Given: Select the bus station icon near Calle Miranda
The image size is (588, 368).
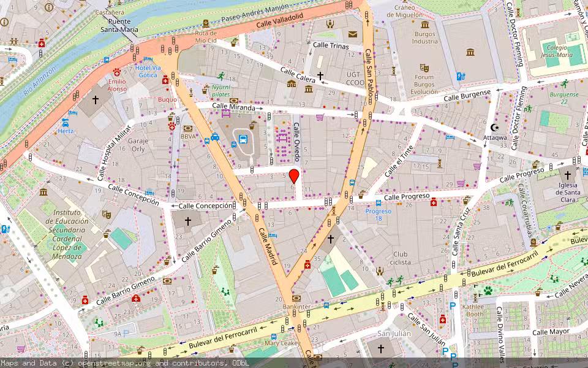Looking at the screenshot, I should (243, 137).
